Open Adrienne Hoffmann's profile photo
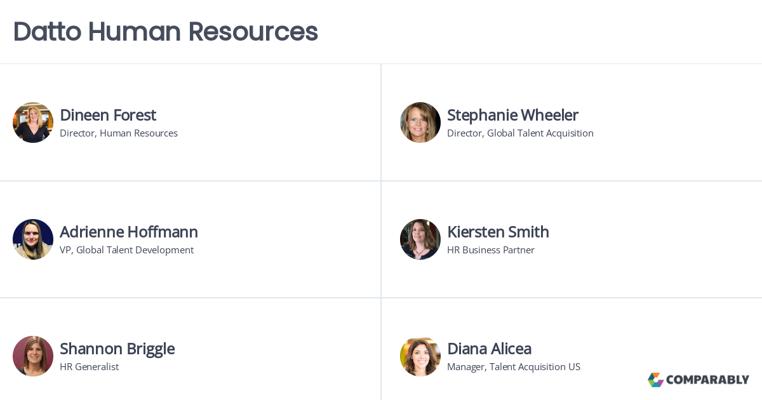Image resolution: width=762 pixels, height=400 pixels. click(x=33, y=239)
